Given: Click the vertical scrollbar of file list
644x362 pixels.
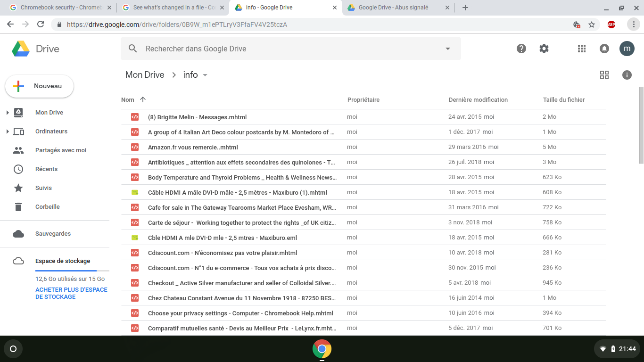Looking at the screenshot, I should pyautogui.click(x=641, y=125).
